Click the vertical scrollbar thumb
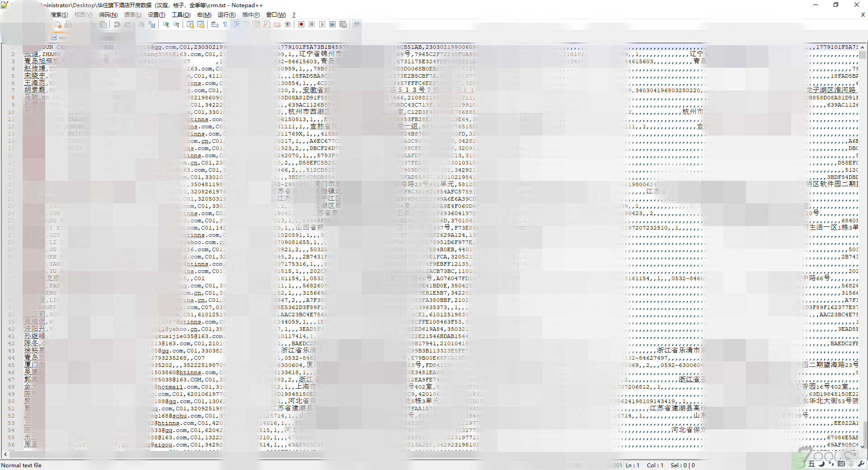Viewport: 868px width, 470px height. click(863, 55)
